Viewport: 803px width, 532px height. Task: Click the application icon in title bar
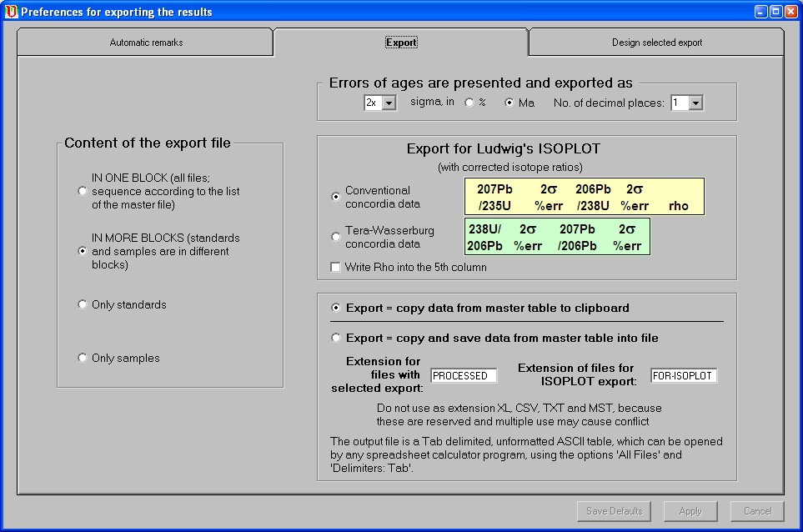[11, 12]
